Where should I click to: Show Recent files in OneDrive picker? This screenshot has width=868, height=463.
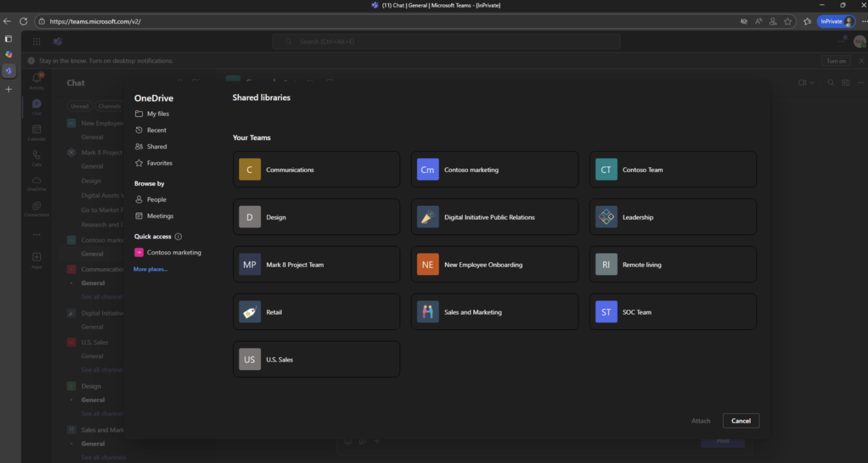[151, 130]
